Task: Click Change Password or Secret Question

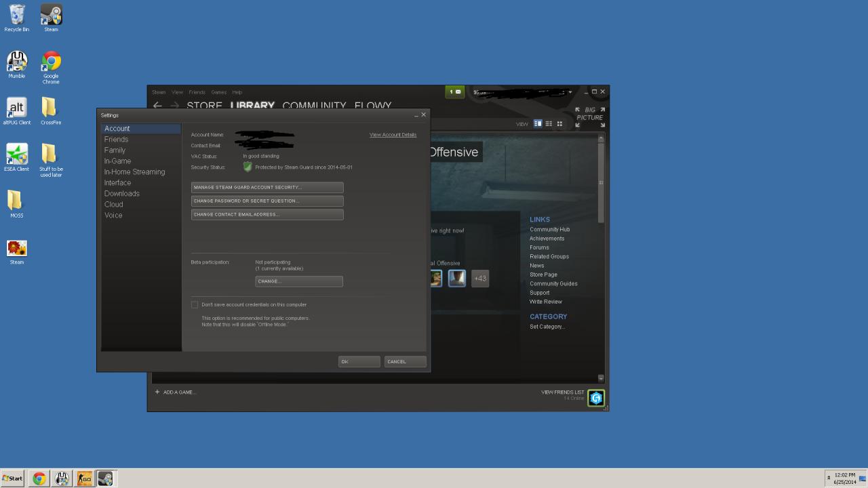Action: pos(267,201)
